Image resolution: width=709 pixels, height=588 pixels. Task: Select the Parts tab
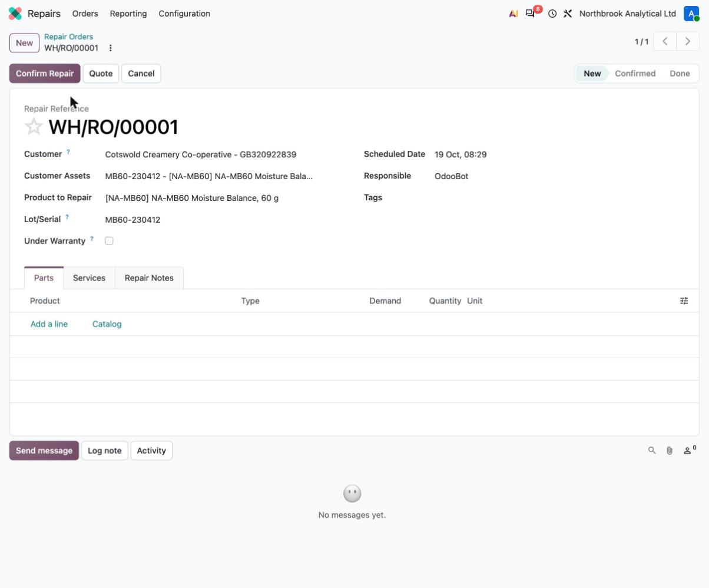(44, 278)
